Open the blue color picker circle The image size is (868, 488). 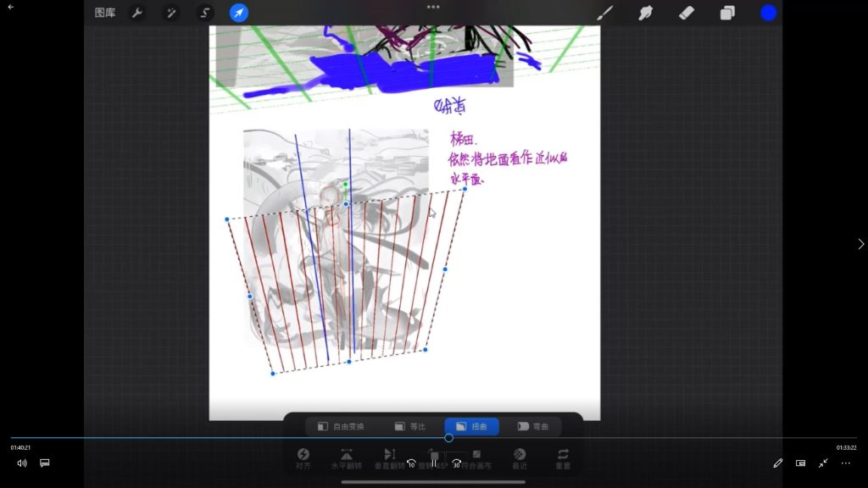click(768, 13)
